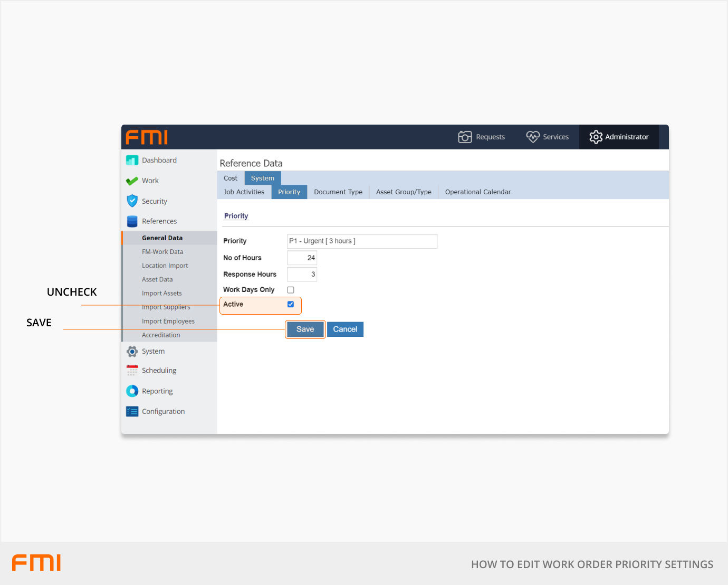Image resolution: width=728 pixels, height=585 pixels.
Task: Click the Scheduling calendar icon
Action: (132, 371)
